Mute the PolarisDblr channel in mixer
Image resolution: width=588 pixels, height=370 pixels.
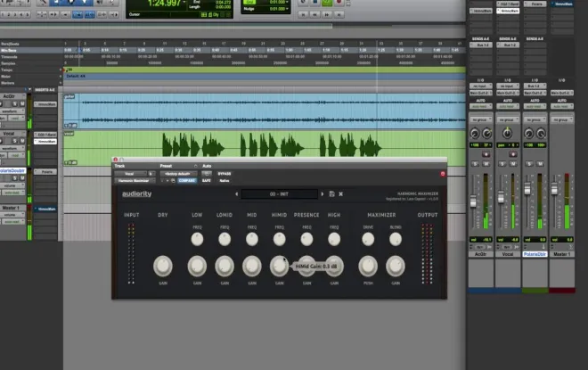click(x=541, y=164)
